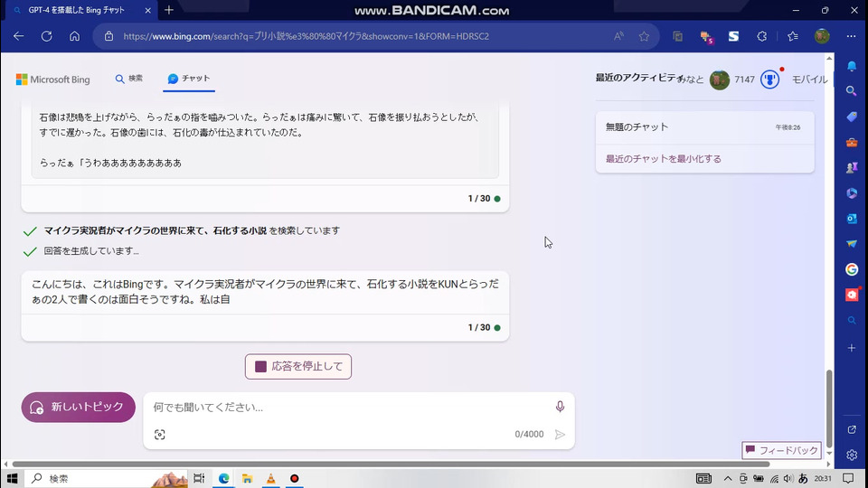Open the Shopping tag icon in sidebar
Image resolution: width=868 pixels, height=488 pixels.
(851, 117)
